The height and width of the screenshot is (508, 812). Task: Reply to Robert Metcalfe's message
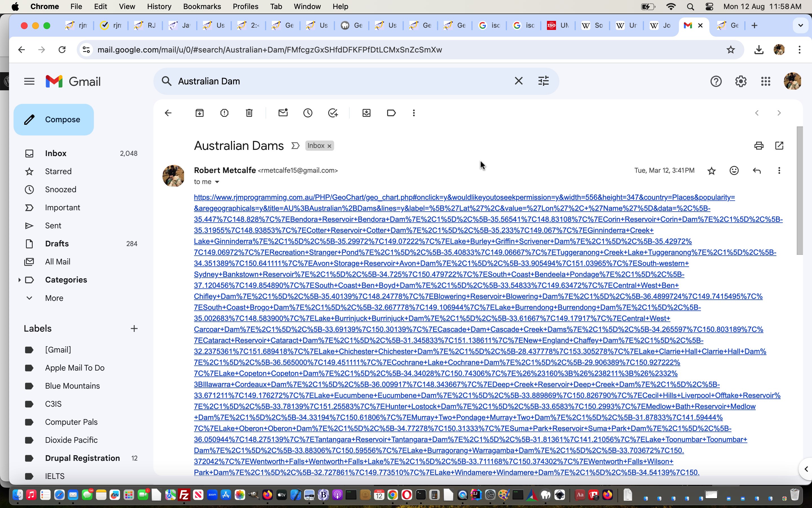point(757,171)
